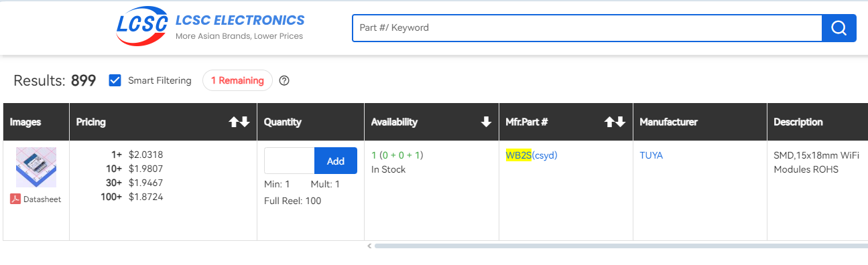Screen dimensions: 868x265
Task: Open the TUYA manufacturer link
Action: point(652,155)
